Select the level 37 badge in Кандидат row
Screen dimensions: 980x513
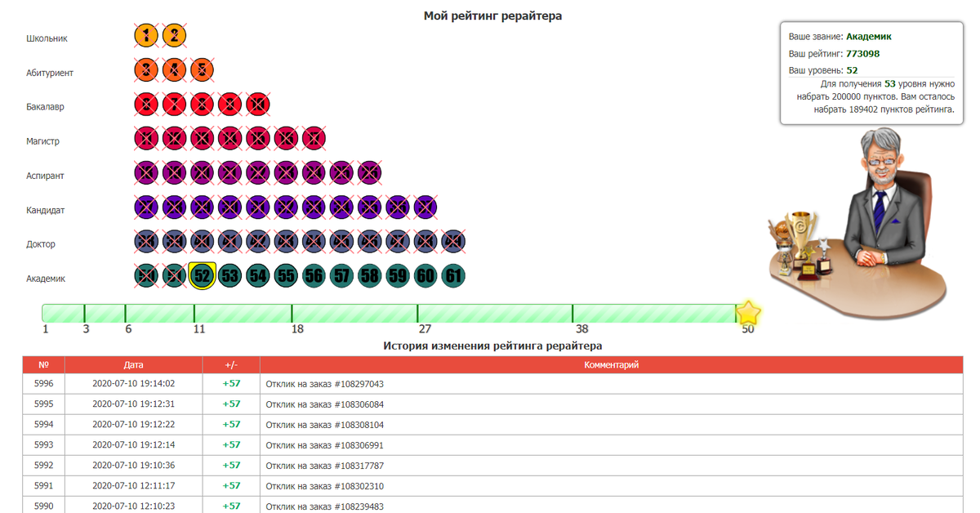coord(425,207)
